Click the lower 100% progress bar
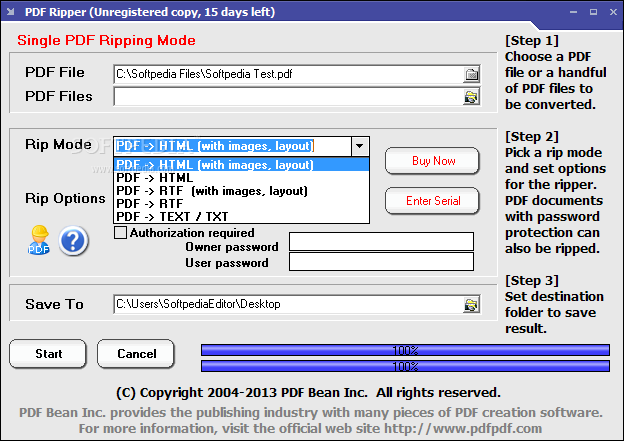Screen dimensions: 624x441 coord(405,366)
